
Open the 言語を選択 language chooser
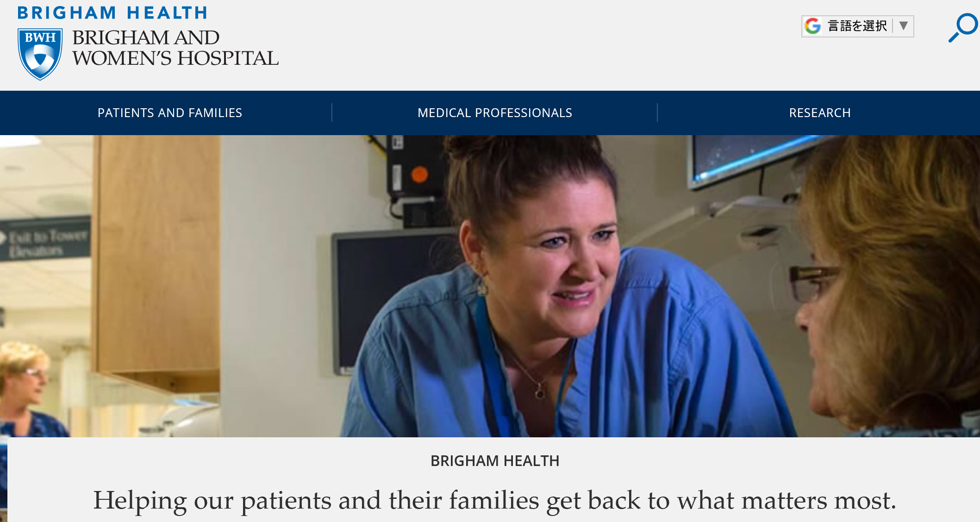857,26
